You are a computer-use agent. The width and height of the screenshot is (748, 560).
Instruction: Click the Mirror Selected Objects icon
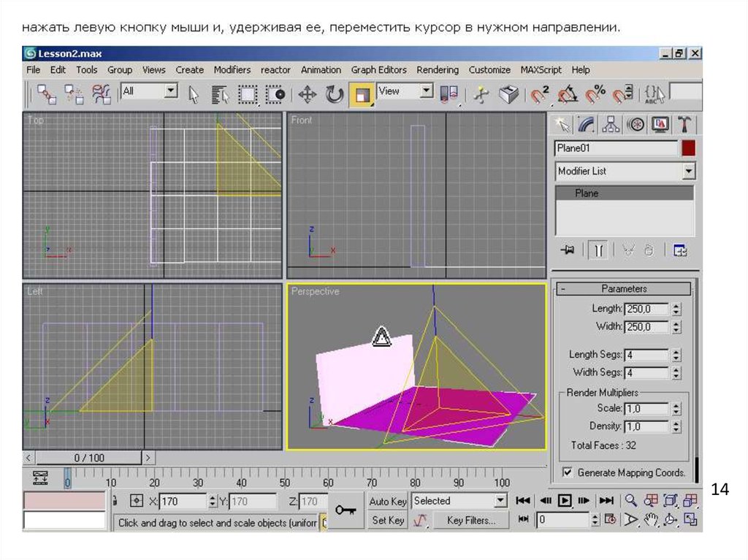click(449, 94)
